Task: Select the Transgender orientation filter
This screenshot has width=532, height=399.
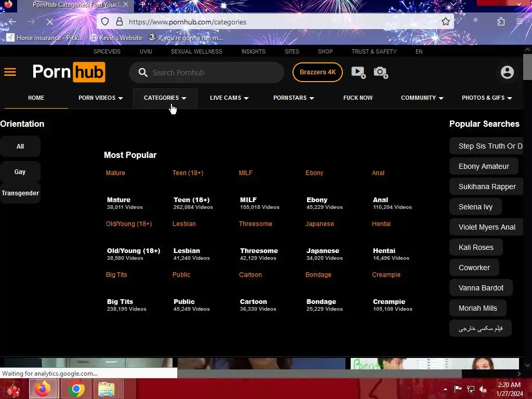Action: (x=20, y=193)
